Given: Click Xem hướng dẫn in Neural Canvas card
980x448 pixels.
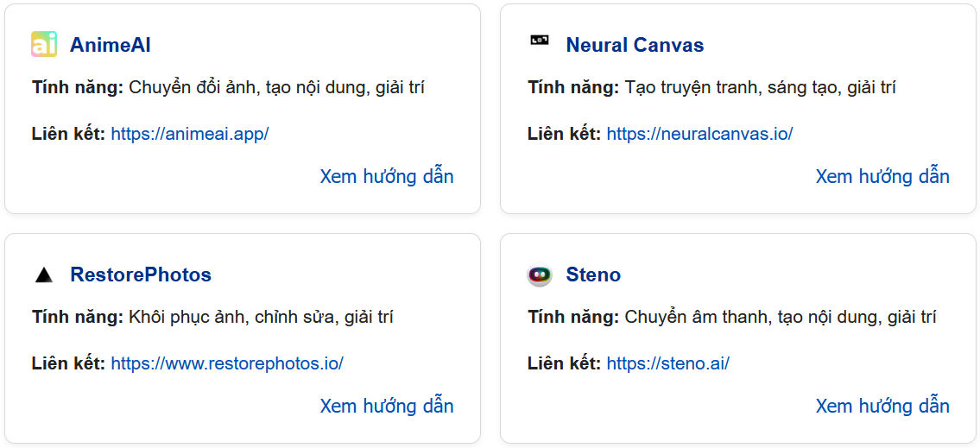Looking at the screenshot, I should tap(882, 177).
